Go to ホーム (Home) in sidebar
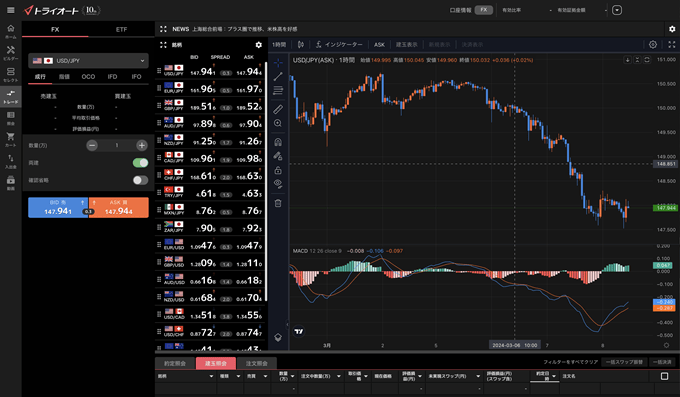Viewport: 680px width, 397px height. point(11,32)
